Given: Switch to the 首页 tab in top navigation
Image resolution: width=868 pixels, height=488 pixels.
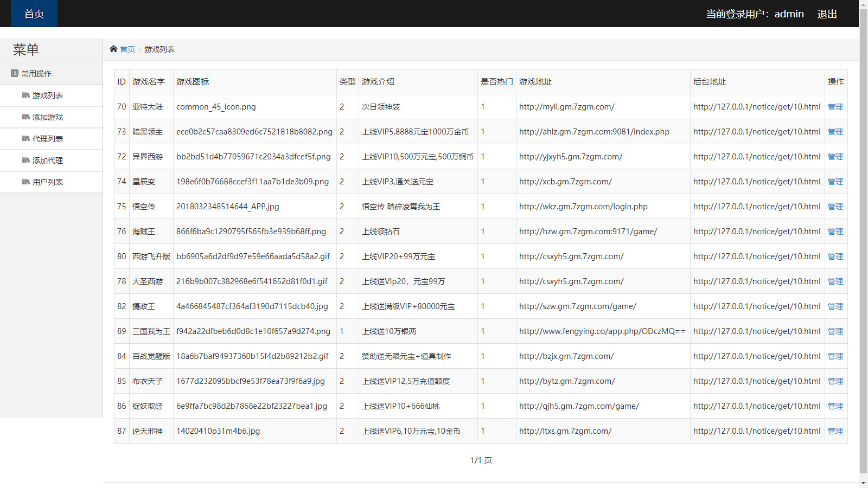Looking at the screenshot, I should (x=34, y=14).
